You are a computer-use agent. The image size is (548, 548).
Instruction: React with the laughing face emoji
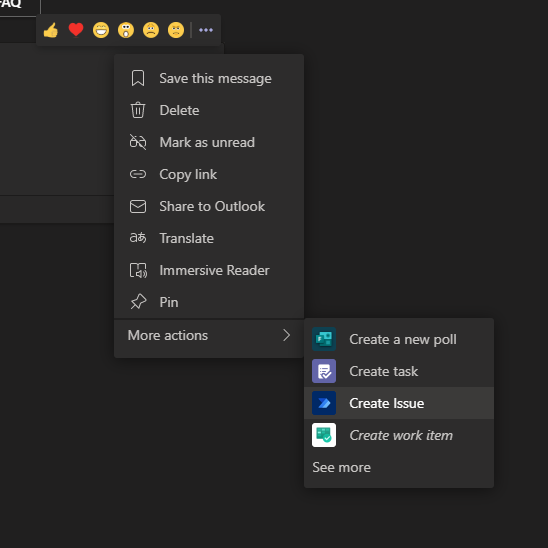(101, 30)
